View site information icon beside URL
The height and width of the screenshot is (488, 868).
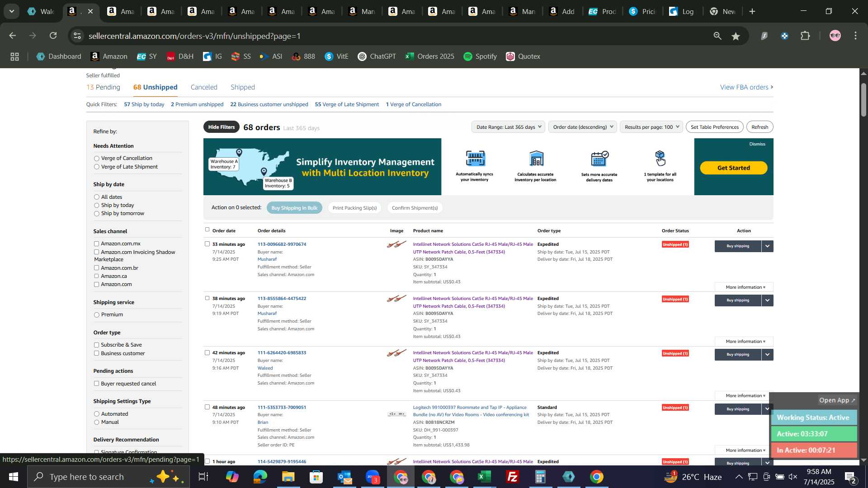[78, 36]
